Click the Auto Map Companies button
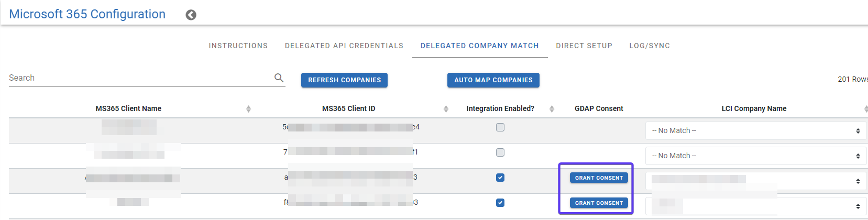The width and height of the screenshot is (868, 220). 493,80
